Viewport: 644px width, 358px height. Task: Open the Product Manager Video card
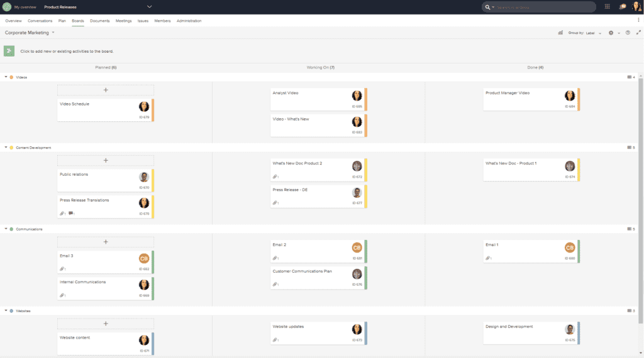[x=531, y=99]
